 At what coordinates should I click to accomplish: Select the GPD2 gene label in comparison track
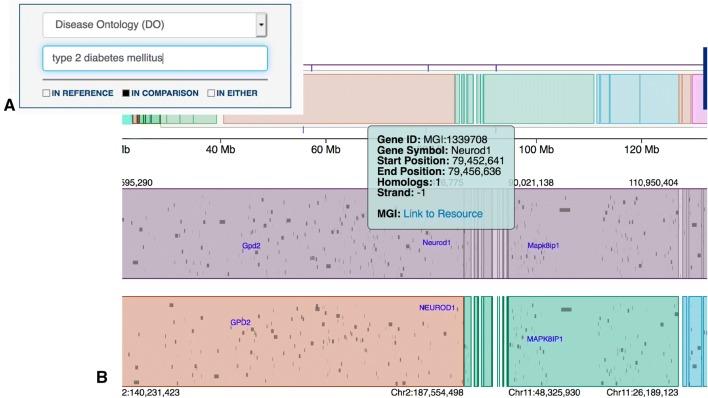coord(240,323)
